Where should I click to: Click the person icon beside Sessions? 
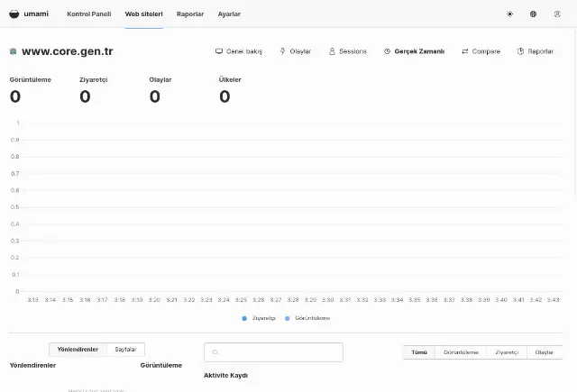332,51
